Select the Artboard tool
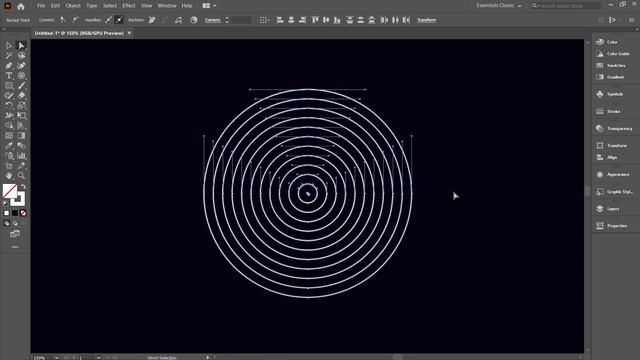Viewport: 640px width, 360px height. tap(9, 166)
